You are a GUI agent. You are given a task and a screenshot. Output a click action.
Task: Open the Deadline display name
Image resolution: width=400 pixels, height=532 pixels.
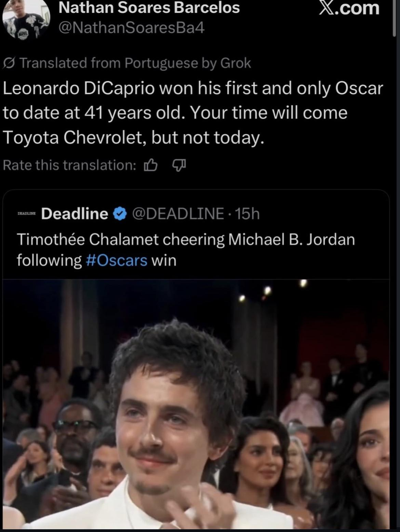(x=75, y=213)
